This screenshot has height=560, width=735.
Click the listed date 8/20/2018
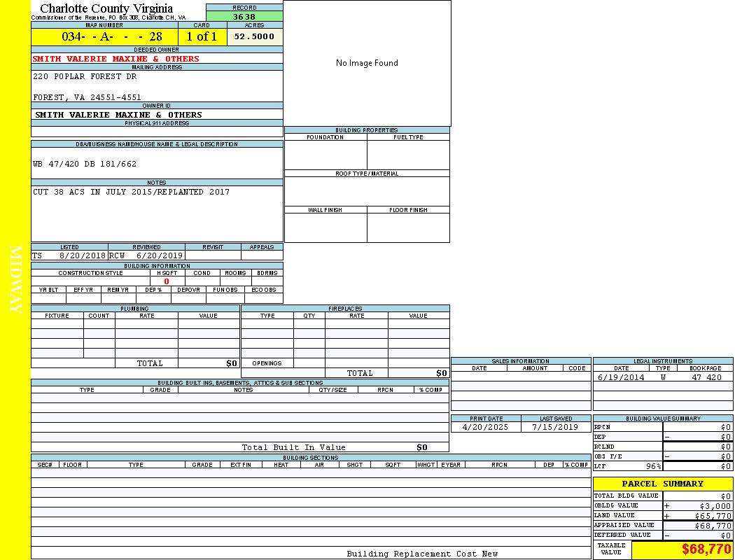(82, 256)
